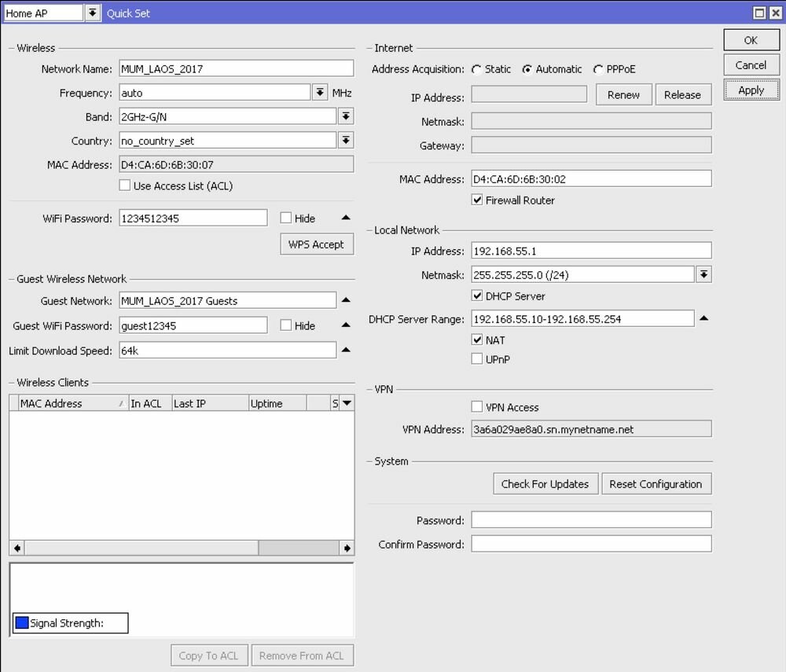Collapse the Limit Download Speed arrow

click(x=346, y=350)
